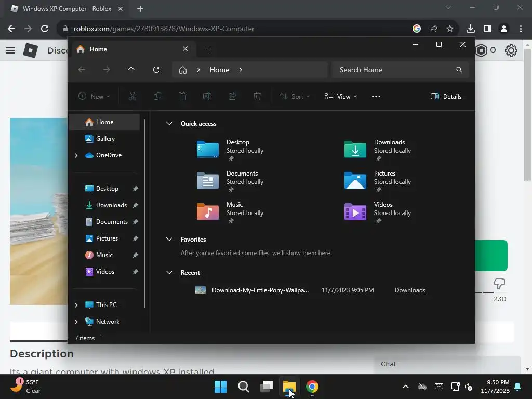Click the home icon in address bar
532x399 pixels.
pos(183,70)
